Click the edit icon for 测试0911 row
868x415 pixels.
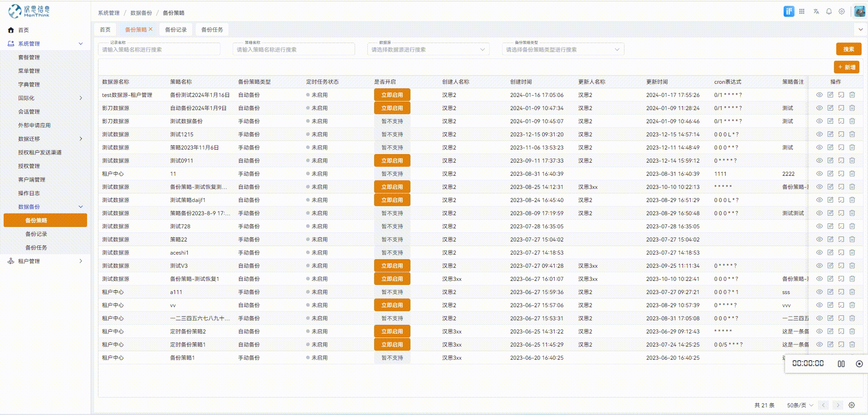point(830,160)
